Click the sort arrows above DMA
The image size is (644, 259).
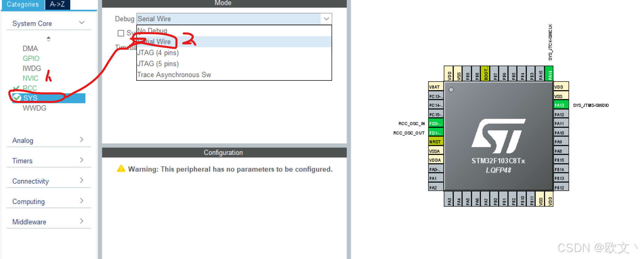(48, 39)
